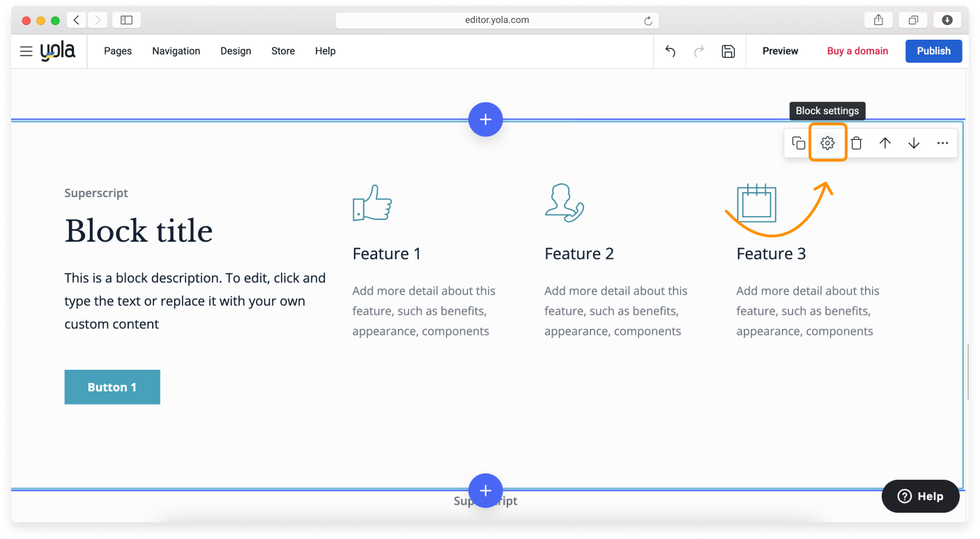Screen dimensions: 980x539
Task: Move block up with arrow icon
Action: [x=885, y=143]
